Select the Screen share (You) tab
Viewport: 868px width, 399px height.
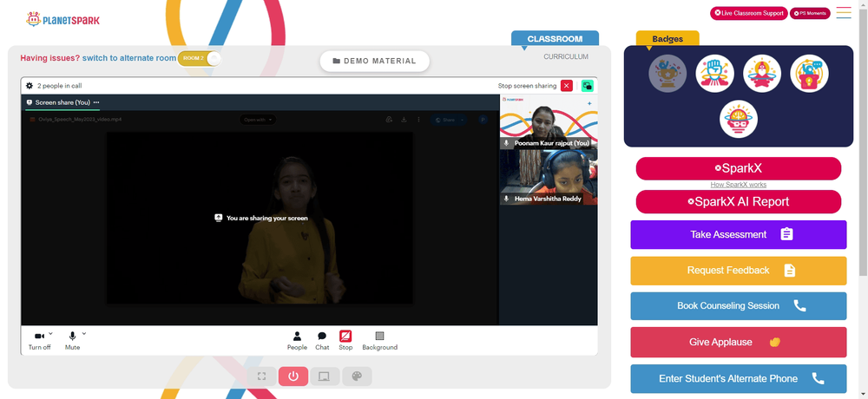(x=61, y=102)
